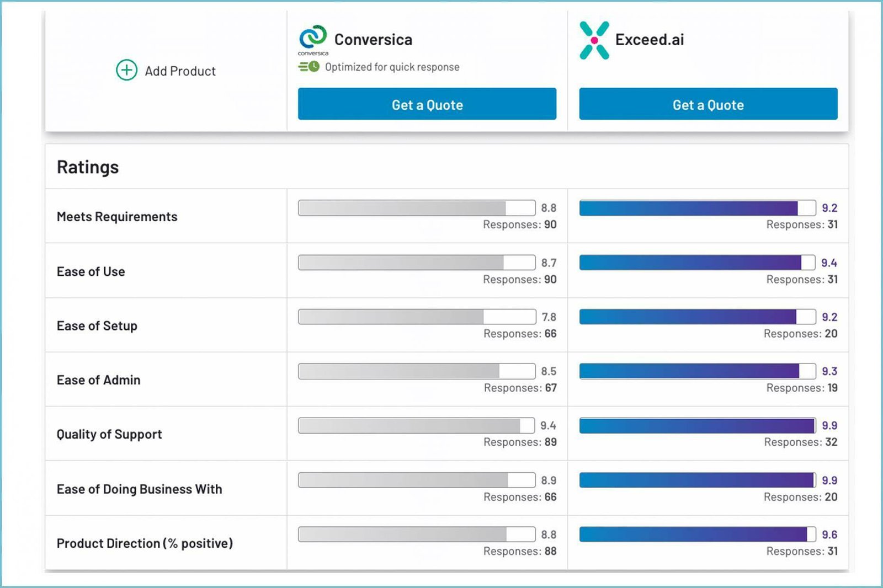Click Exceed.ai's Quality of Support rating bar
Viewport: 883px width, 588px height.
click(x=697, y=426)
